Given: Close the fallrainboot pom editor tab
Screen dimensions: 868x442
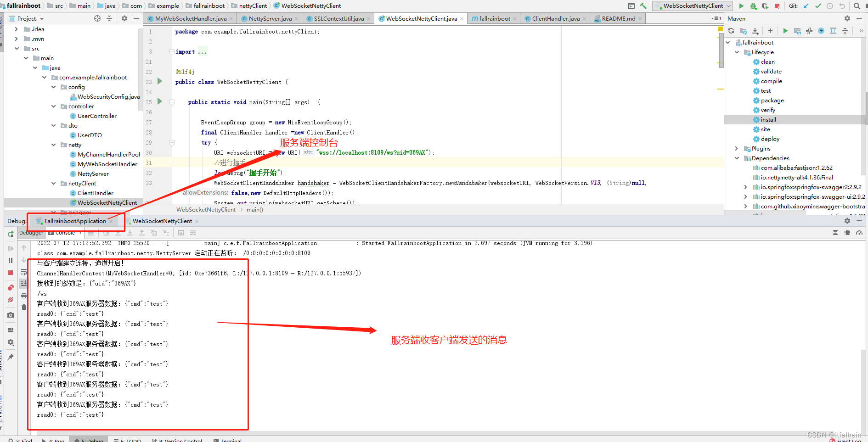Looking at the screenshot, I should (514, 18).
